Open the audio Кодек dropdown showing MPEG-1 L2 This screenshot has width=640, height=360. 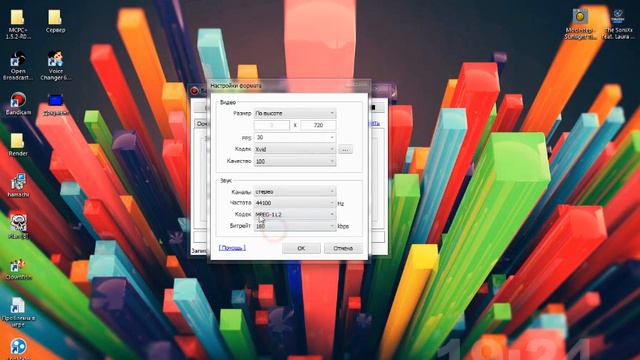point(295,214)
